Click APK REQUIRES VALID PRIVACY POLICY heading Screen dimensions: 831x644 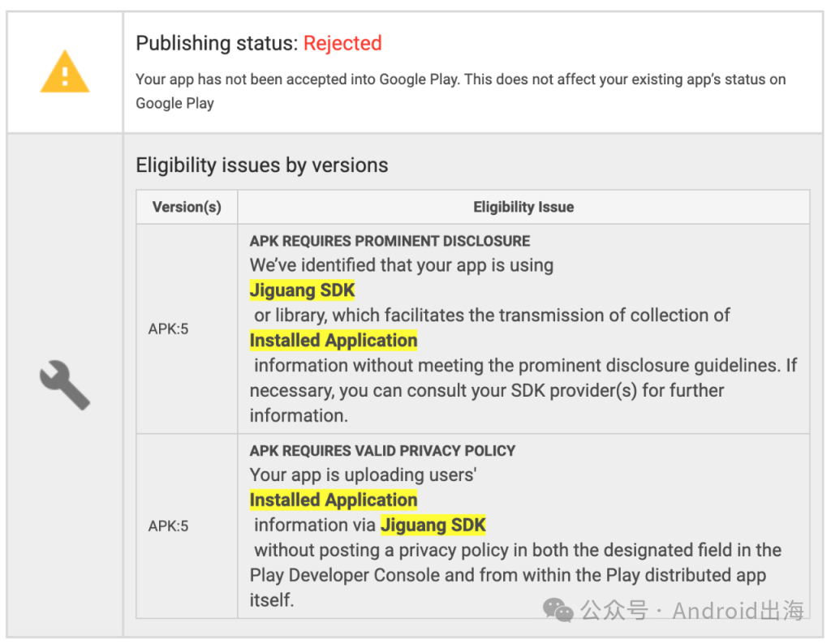383,451
